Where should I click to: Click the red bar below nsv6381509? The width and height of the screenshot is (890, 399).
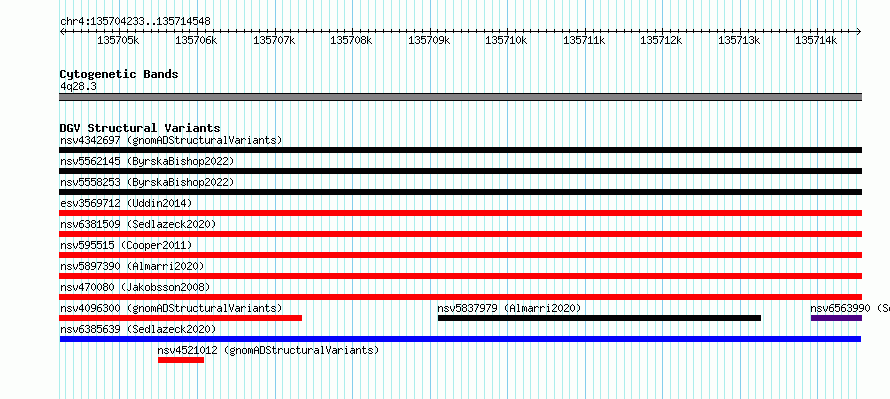point(460,234)
